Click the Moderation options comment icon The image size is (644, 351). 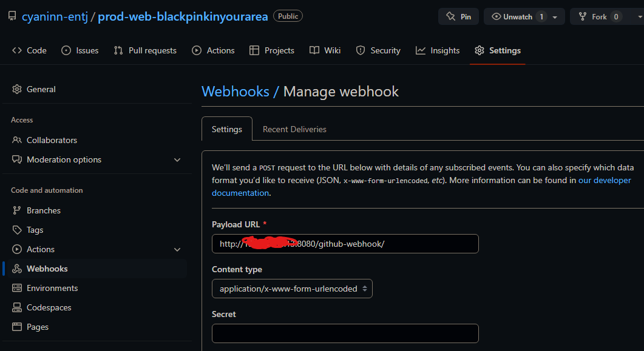(x=17, y=159)
